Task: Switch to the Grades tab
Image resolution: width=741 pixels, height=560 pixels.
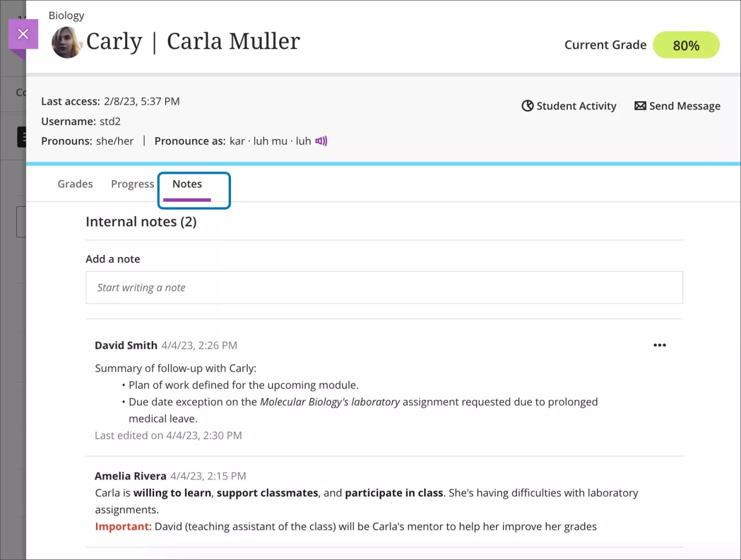Action: 75,184
